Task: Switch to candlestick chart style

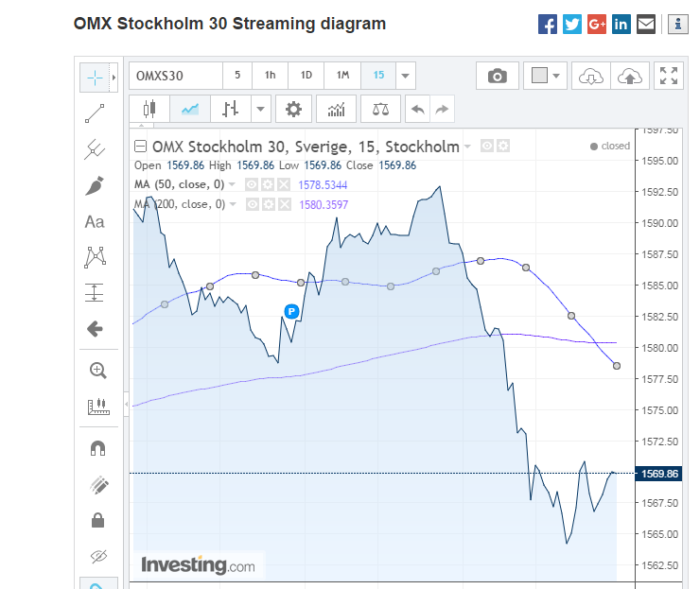Action: pyautogui.click(x=149, y=109)
